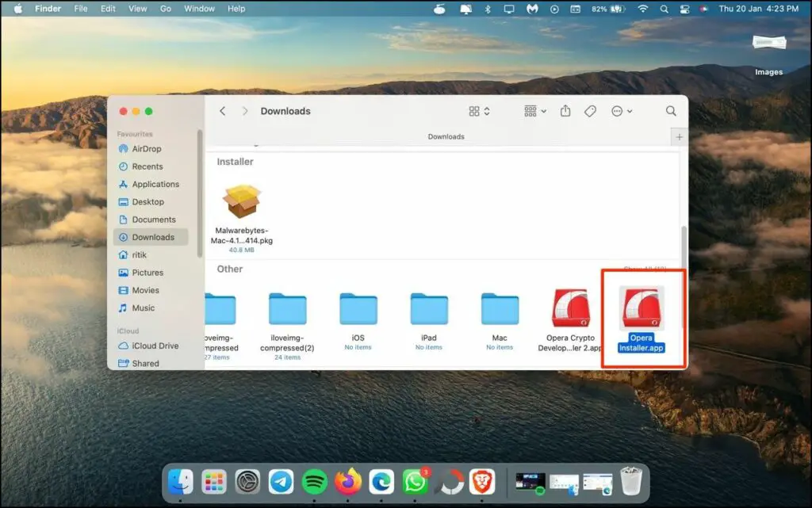The height and width of the screenshot is (508, 812).
Task: Open Firefox from the Dock
Action: (x=348, y=482)
